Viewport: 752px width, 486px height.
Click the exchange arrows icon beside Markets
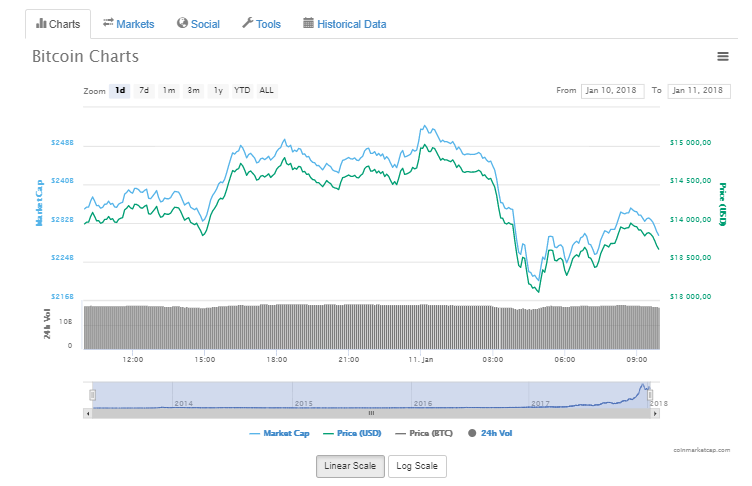108,22
